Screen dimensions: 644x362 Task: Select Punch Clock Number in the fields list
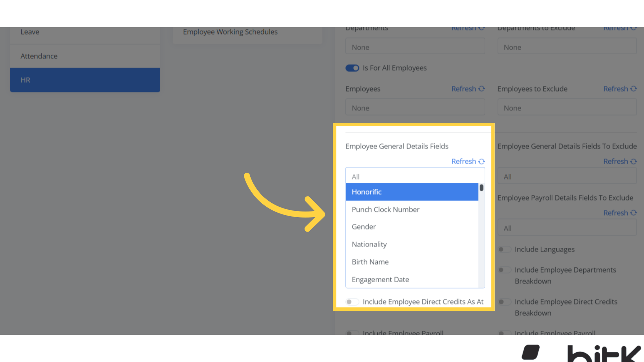pyautogui.click(x=385, y=209)
